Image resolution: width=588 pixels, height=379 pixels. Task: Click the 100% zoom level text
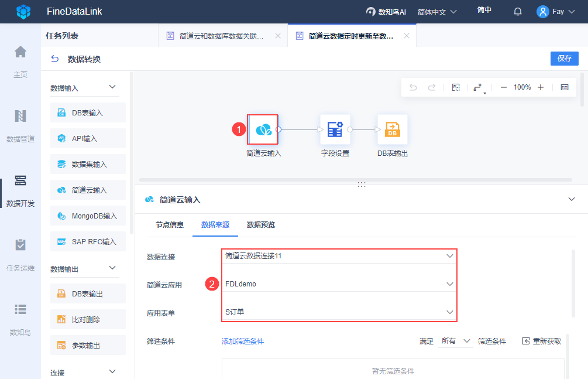coord(522,87)
